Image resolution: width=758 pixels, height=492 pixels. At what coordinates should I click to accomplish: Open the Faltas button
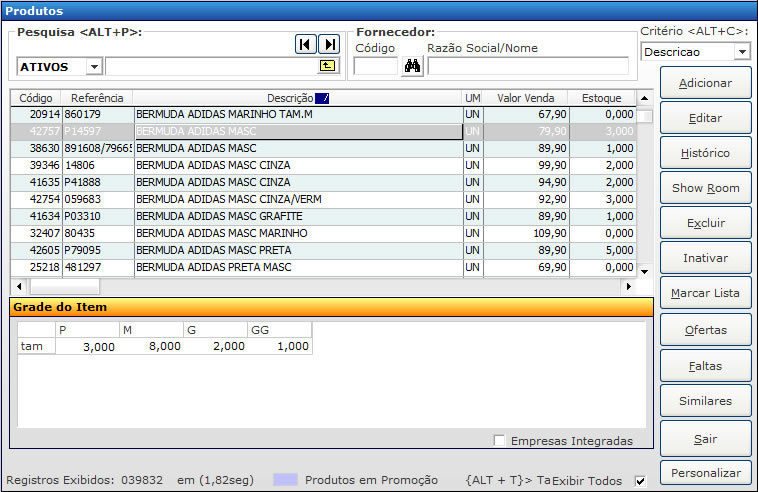coord(705,366)
